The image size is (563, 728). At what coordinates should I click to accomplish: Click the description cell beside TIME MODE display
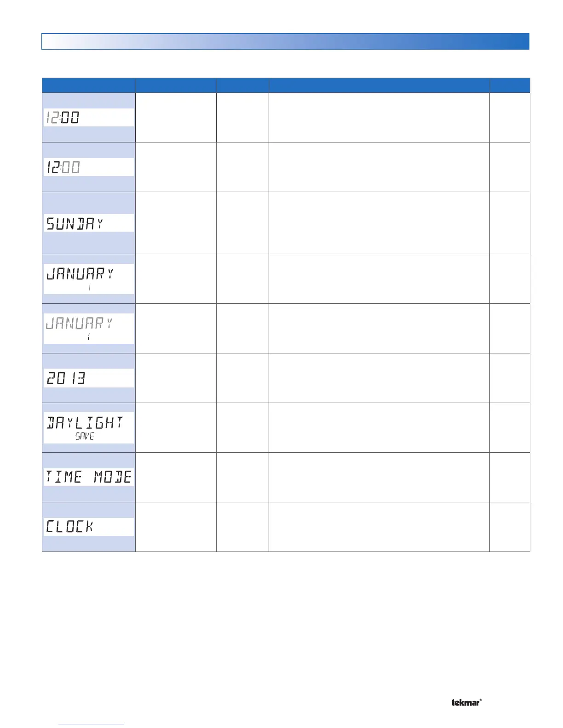(379, 477)
